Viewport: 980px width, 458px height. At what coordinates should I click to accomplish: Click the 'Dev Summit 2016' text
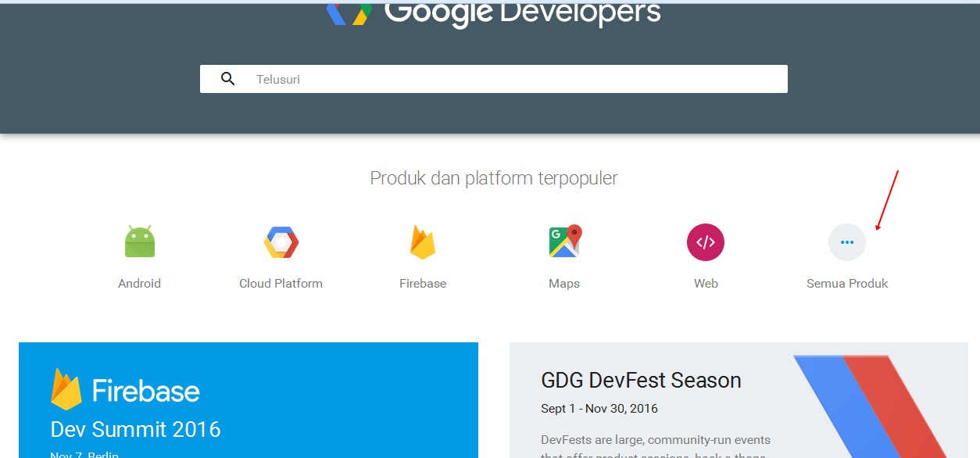pyautogui.click(x=136, y=430)
